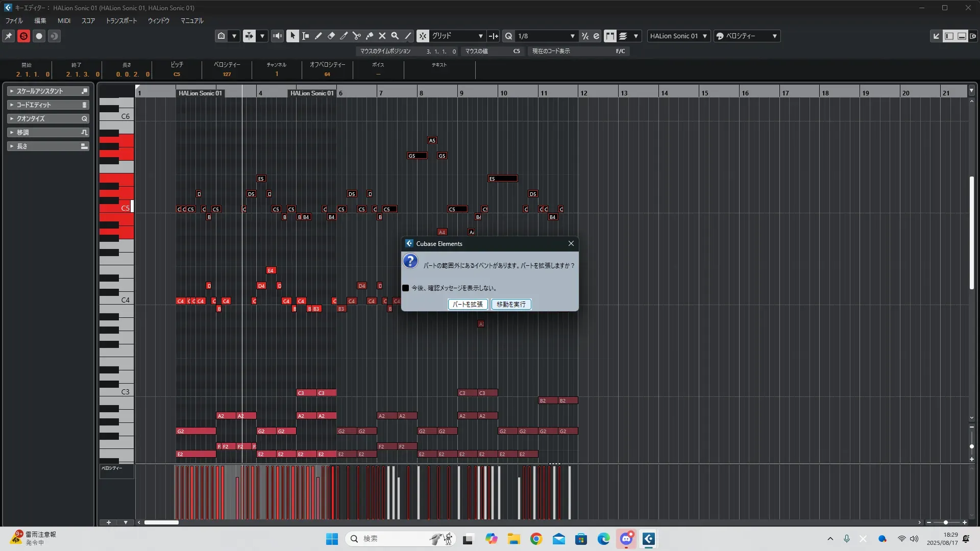Open the MIDI menu
The height and width of the screenshot is (551, 980).
coord(64,21)
